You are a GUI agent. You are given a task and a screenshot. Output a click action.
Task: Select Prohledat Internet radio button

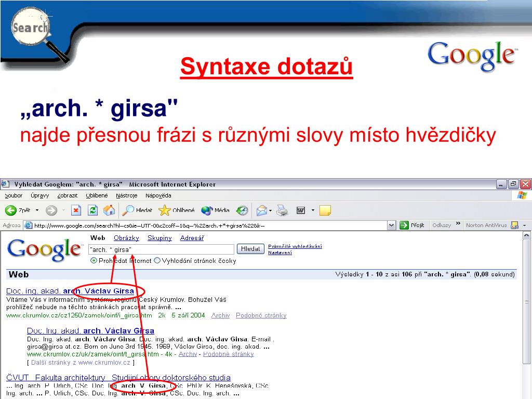[x=94, y=261]
